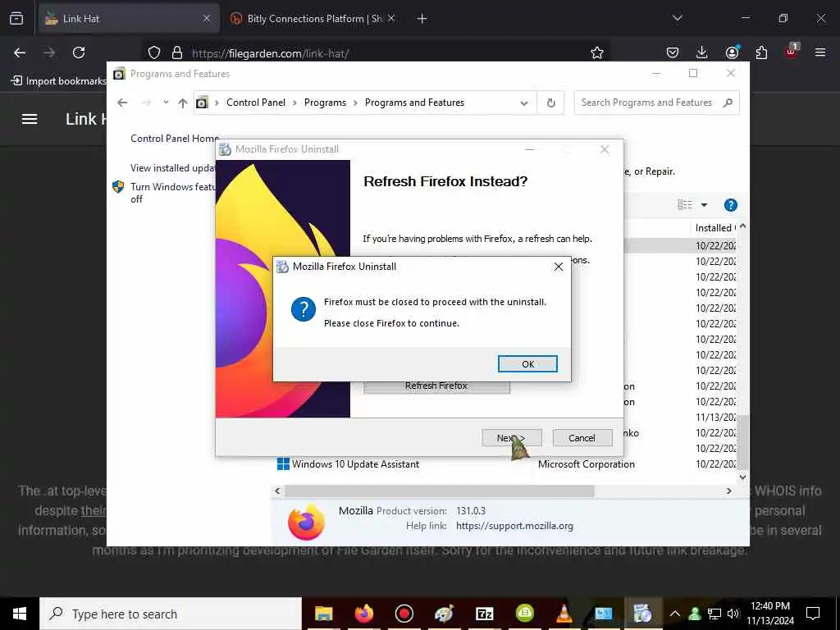The width and height of the screenshot is (840, 630).
Task: Click the change view icon
Action: (685, 204)
